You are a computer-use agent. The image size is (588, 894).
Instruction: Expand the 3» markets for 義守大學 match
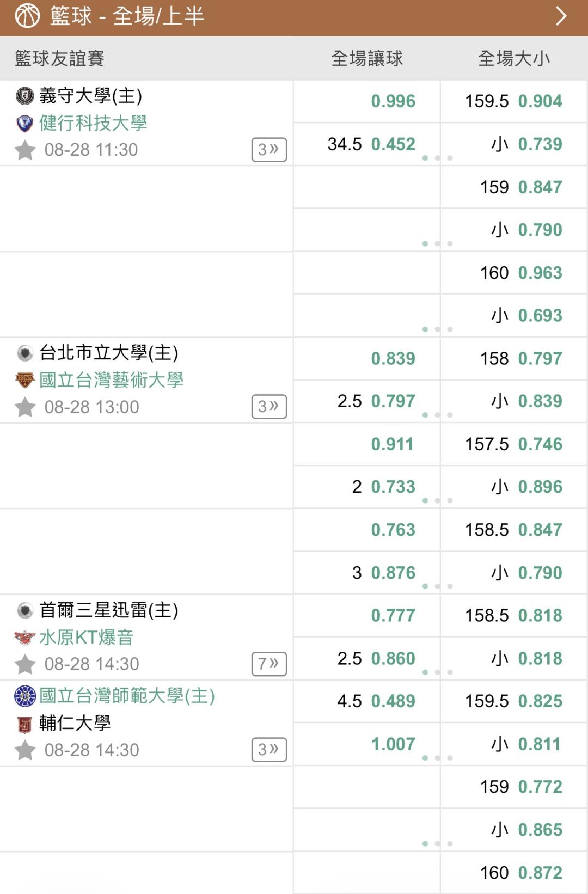click(269, 150)
